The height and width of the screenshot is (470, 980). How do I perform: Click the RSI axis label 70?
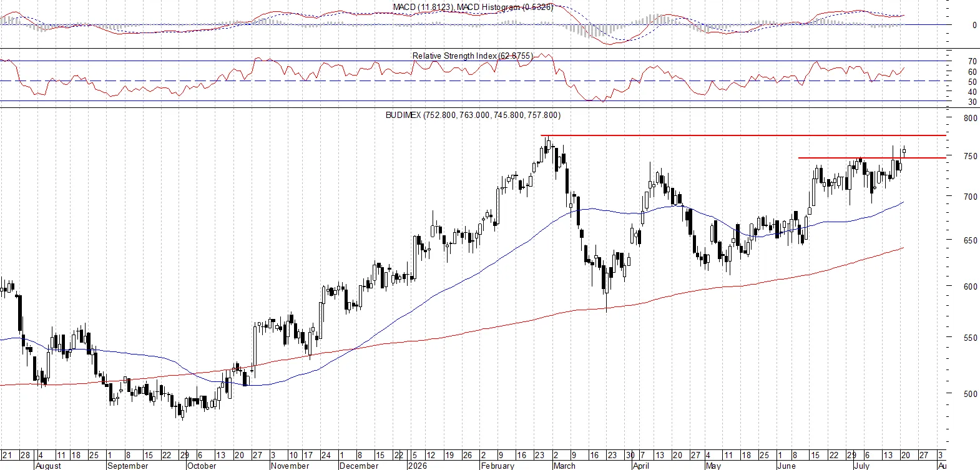(972, 62)
